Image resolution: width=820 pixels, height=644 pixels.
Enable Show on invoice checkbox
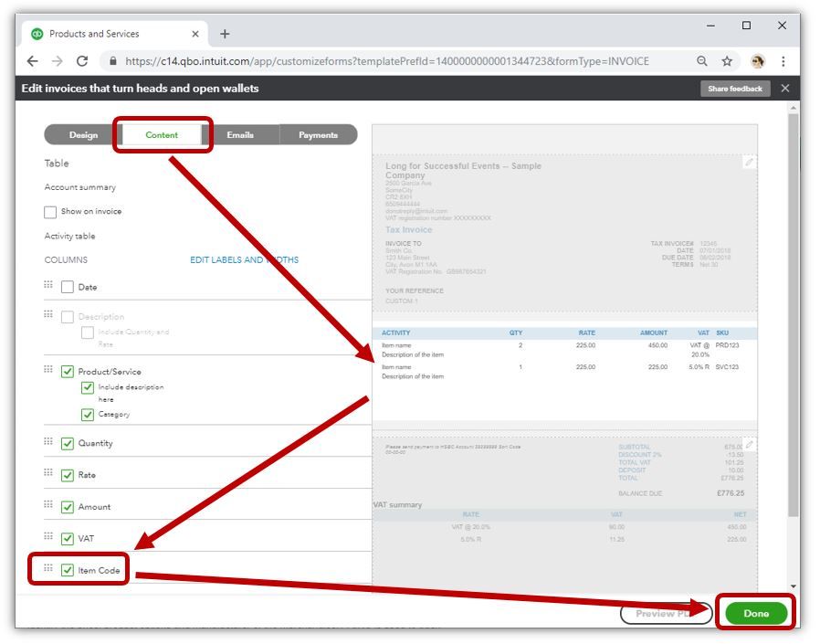pyautogui.click(x=50, y=212)
